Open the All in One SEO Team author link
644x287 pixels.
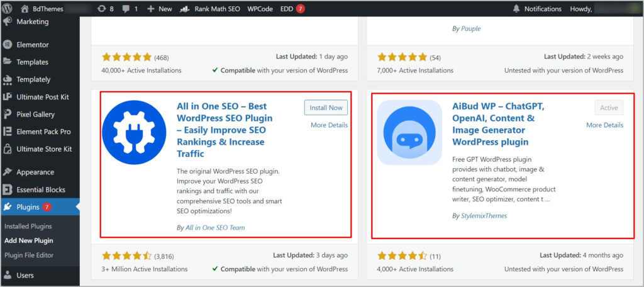pos(215,227)
